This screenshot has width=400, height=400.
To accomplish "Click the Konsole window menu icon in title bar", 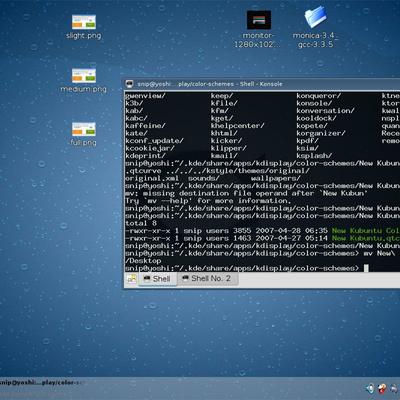I will tap(129, 84).
